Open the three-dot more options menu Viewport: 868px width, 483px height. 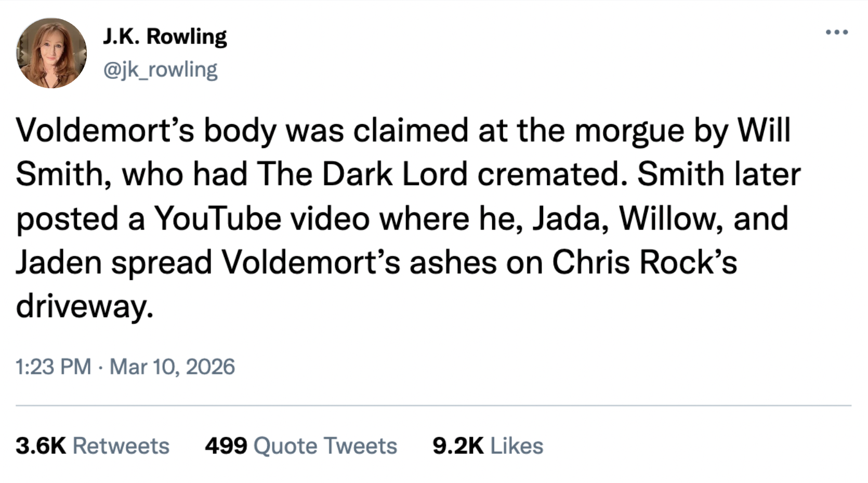[837, 32]
